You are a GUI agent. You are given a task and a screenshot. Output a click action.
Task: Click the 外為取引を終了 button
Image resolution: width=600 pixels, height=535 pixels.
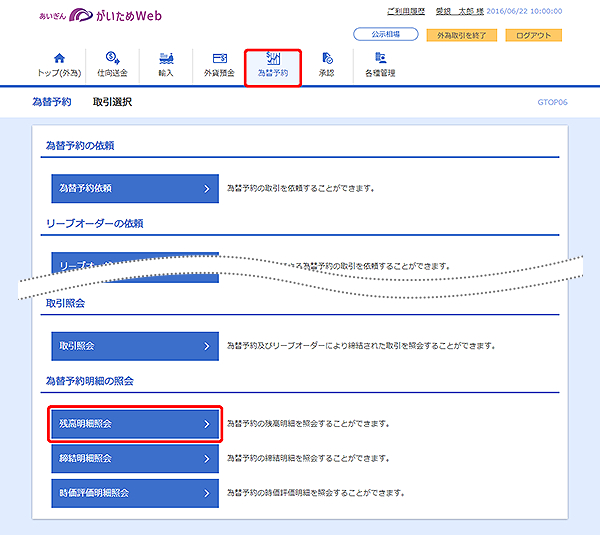462,35
